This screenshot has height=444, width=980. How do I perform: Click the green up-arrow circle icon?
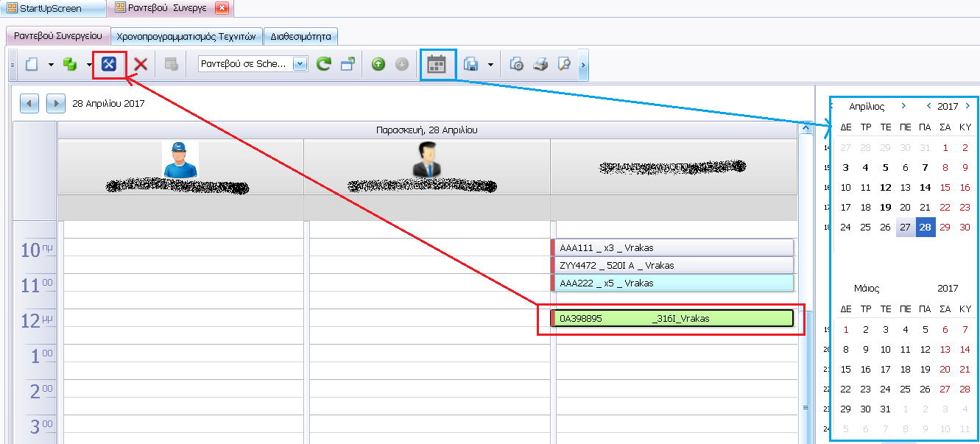378,65
